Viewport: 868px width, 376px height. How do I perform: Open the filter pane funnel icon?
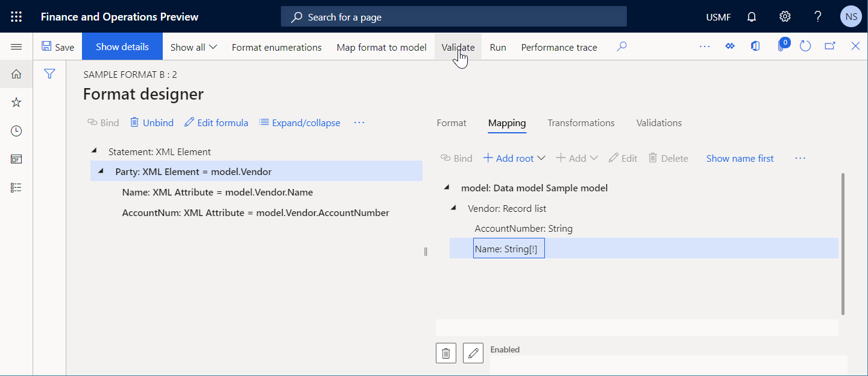49,74
